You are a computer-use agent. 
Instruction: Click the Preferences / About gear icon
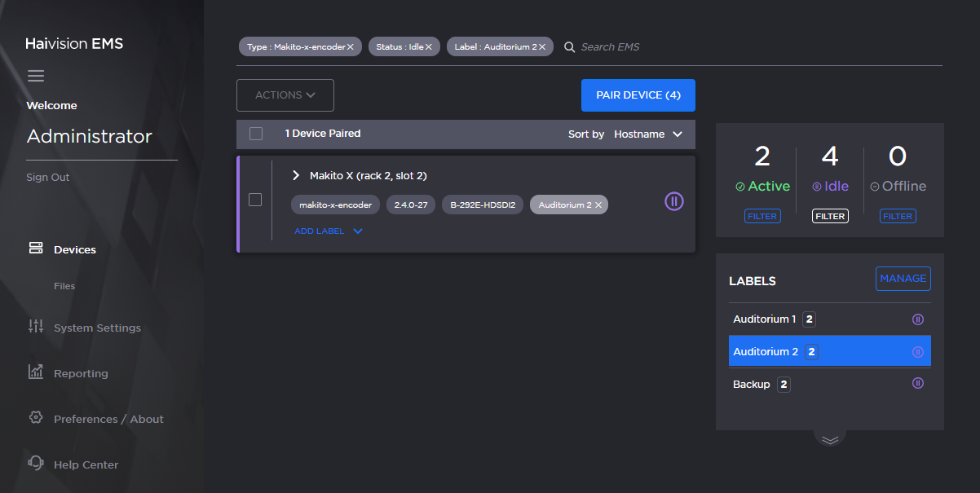[x=36, y=418]
